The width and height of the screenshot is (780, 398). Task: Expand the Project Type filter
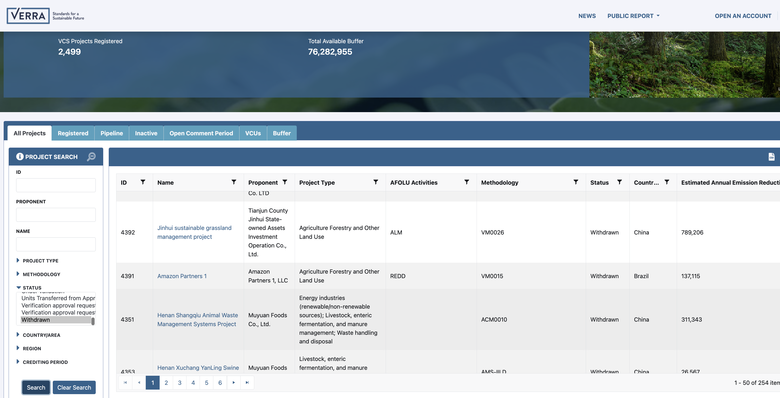point(38,261)
